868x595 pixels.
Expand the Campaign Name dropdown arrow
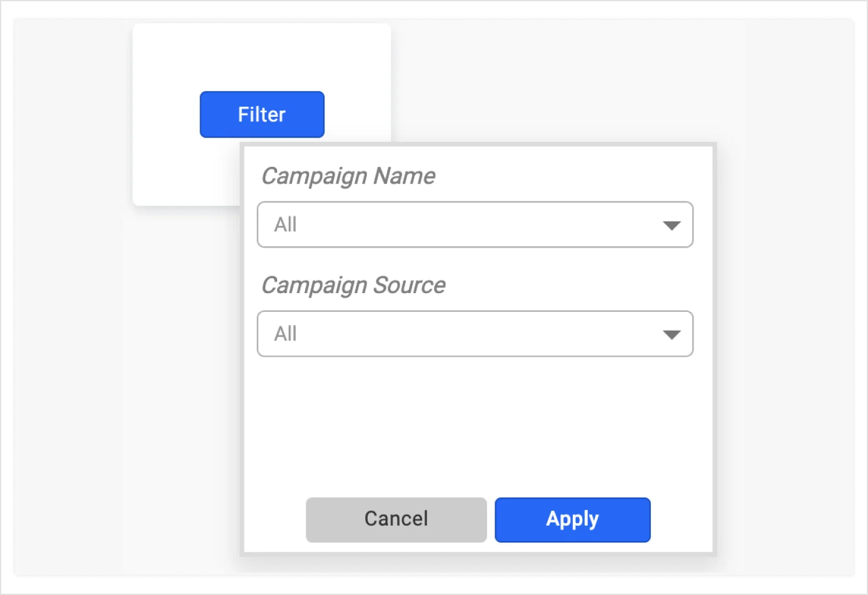point(672,226)
